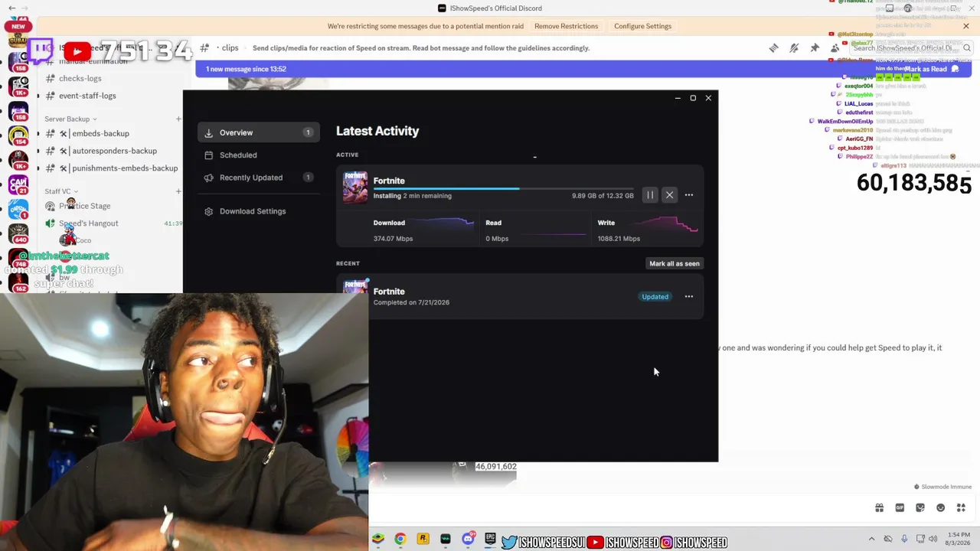
Task: Click the Slowmode Immune indicator in Discord
Action: pyautogui.click(x=942, y=487)
